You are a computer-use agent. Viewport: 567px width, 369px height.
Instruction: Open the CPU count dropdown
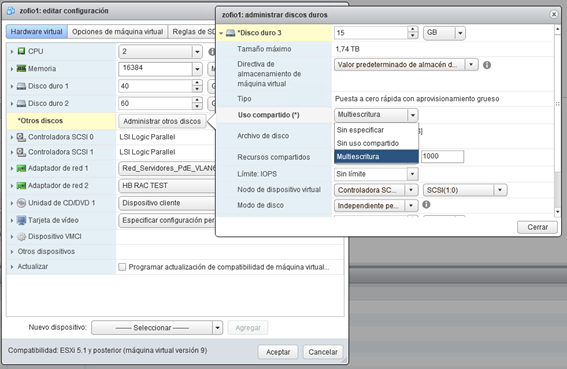tap(197, 52)
